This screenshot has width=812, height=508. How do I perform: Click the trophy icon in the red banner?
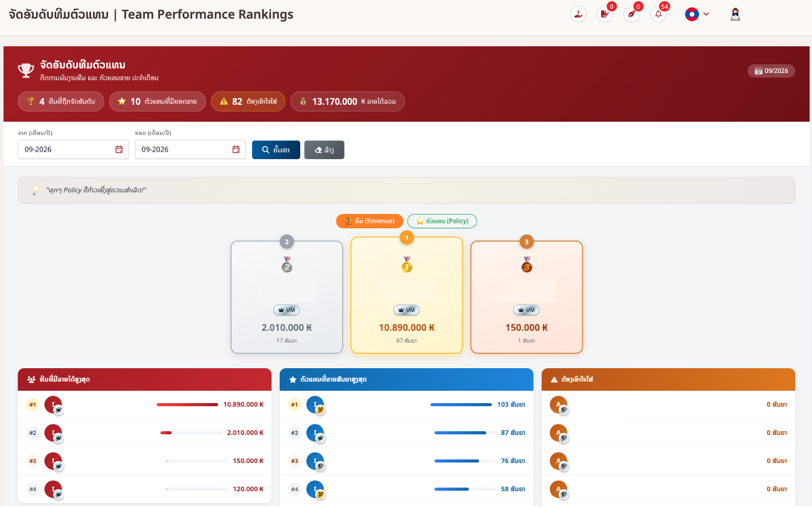26,70
